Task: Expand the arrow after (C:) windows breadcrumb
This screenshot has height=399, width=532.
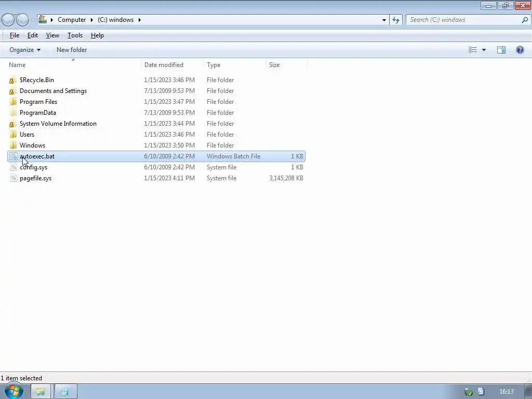Action: coord(139,20)
